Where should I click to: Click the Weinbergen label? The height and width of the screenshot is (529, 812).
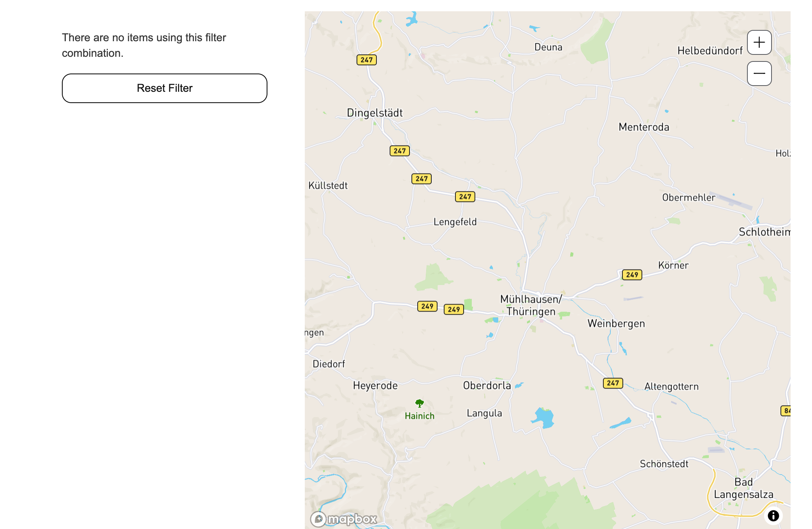point(616,324)
